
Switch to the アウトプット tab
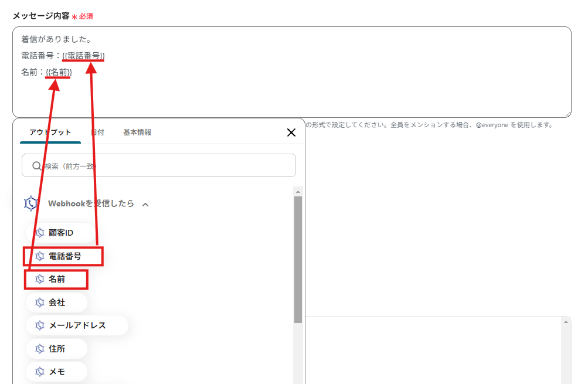pyautogui.click(x=50, y=133)
